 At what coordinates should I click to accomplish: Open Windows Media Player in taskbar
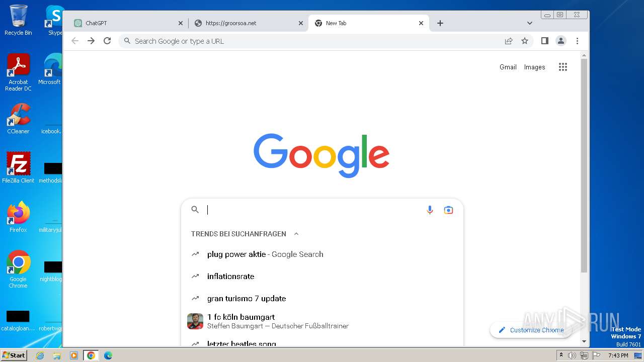74,355
